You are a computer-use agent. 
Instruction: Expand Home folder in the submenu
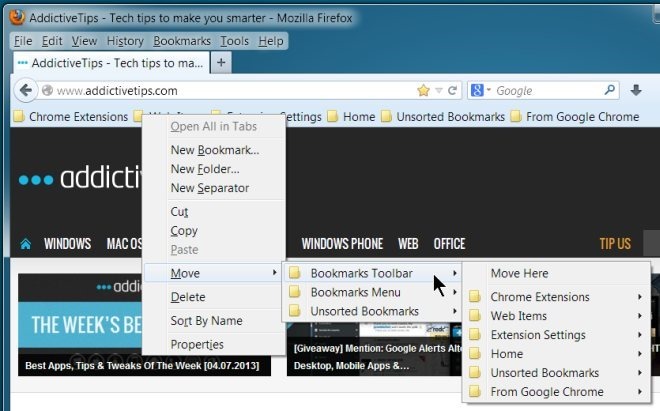(556, 354)
